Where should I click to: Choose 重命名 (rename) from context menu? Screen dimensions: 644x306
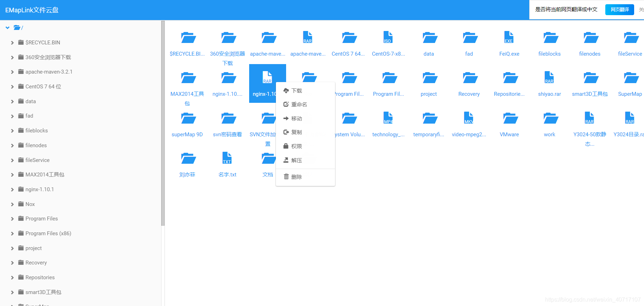pos(305,104)
